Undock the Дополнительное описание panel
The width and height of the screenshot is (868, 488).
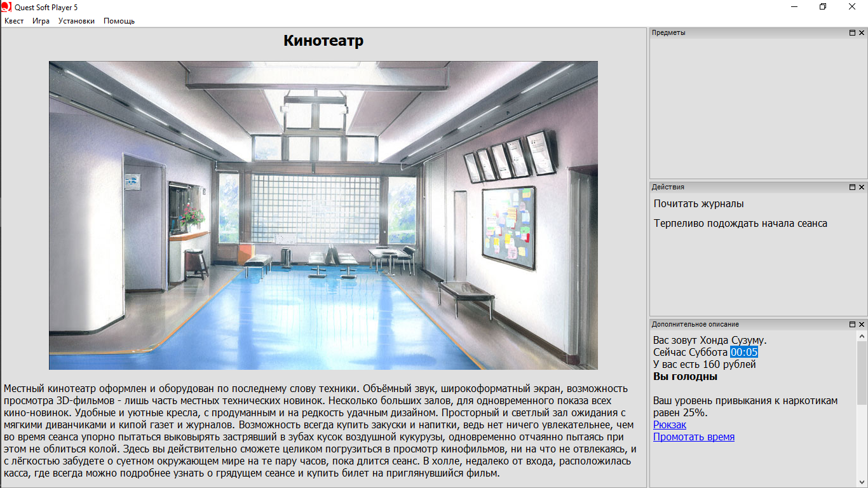853,324
